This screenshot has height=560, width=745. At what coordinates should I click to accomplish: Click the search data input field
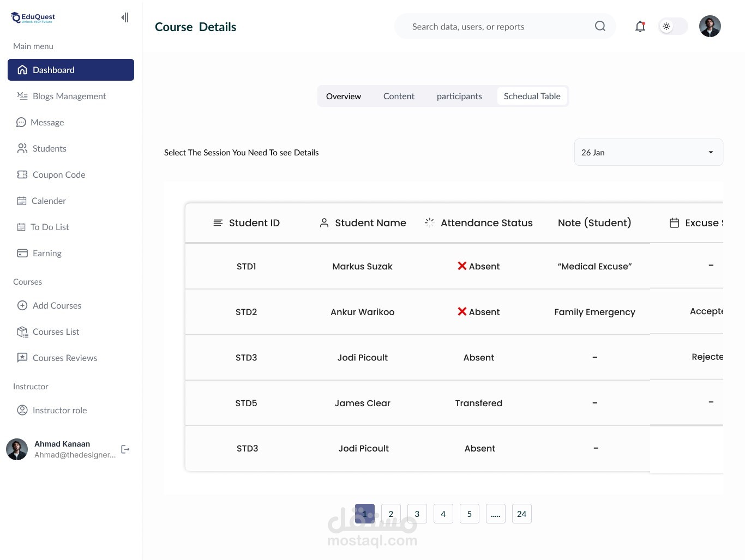coord(491,26)
